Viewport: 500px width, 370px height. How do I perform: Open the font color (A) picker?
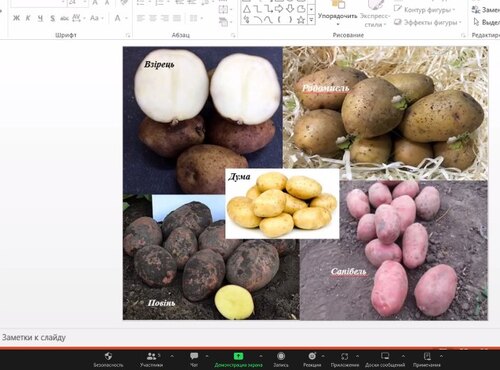[117, 18]
